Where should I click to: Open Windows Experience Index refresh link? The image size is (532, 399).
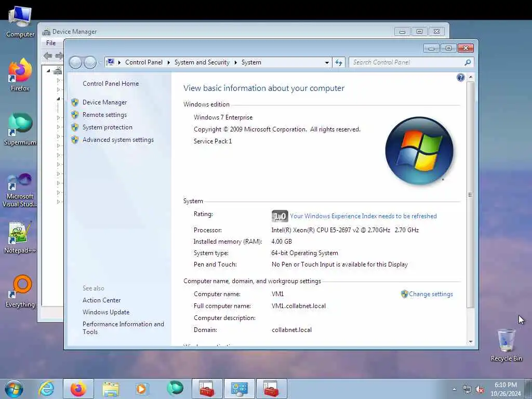[x=363, y=216]
